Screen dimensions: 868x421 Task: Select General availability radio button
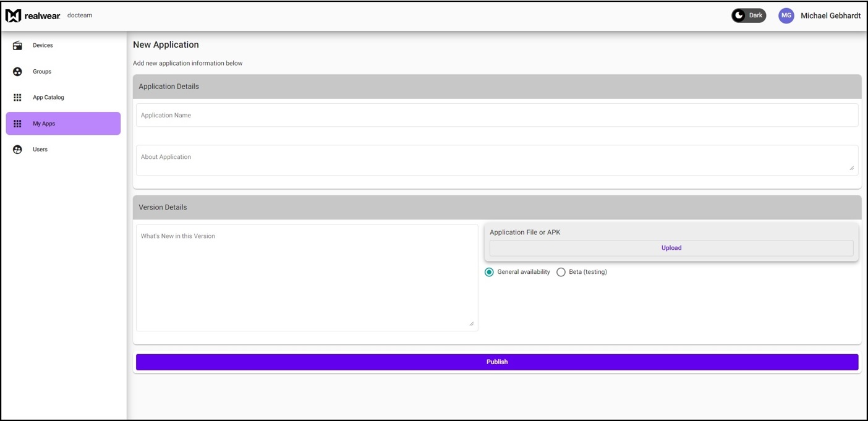tap(489, 273)
